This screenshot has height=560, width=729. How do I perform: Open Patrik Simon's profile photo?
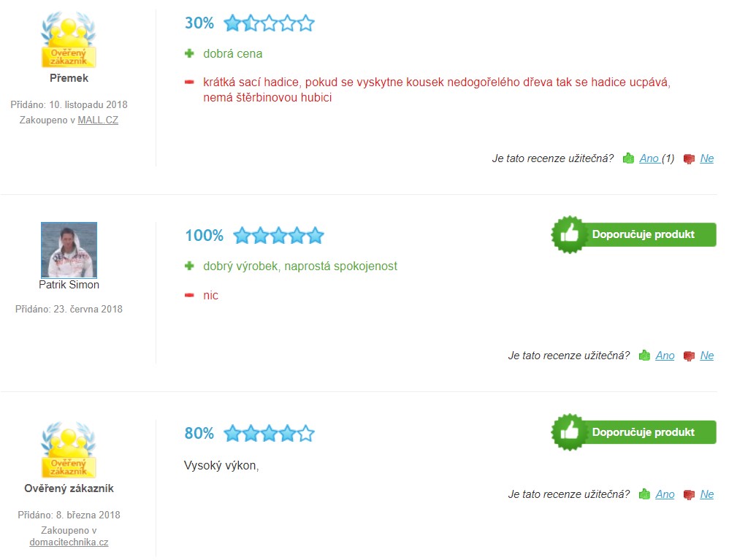[x=69, y=250]
